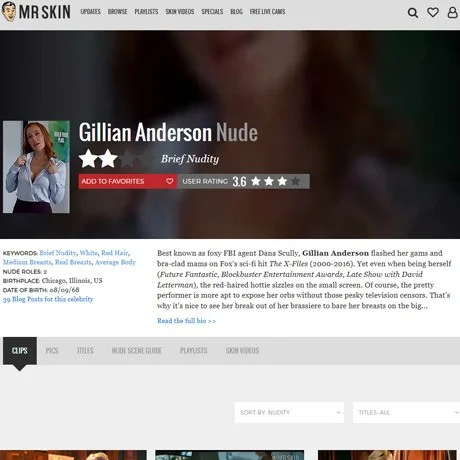This screenshot has width=460, height=460.
Task: Rate with the first user rating star
Action: pyautogui.click(x=256, y=181)
